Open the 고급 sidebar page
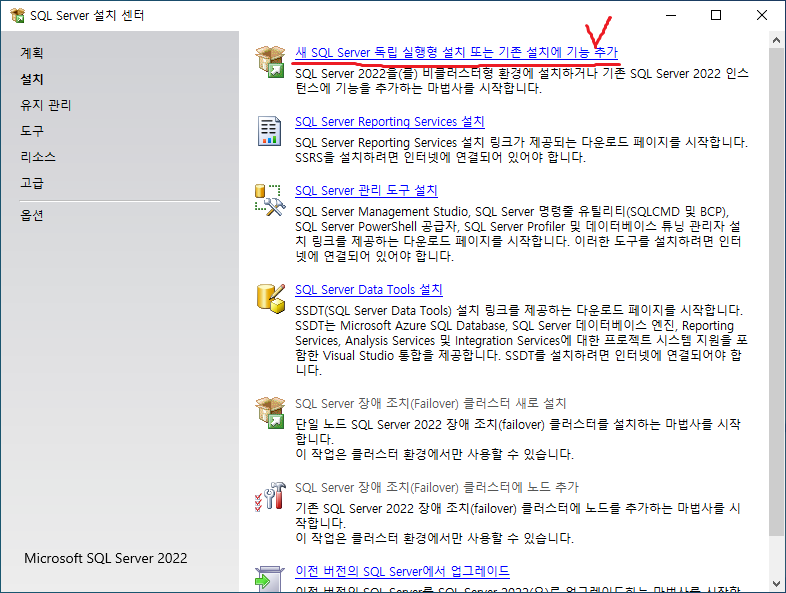This screenshot has width=786, height=593. point(32,183)
